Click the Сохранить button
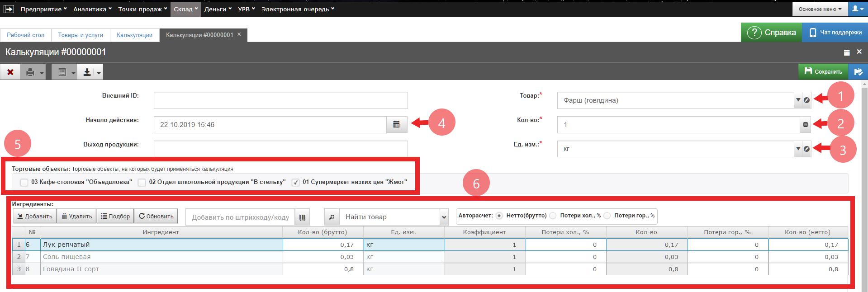 (x=823, y=71)
